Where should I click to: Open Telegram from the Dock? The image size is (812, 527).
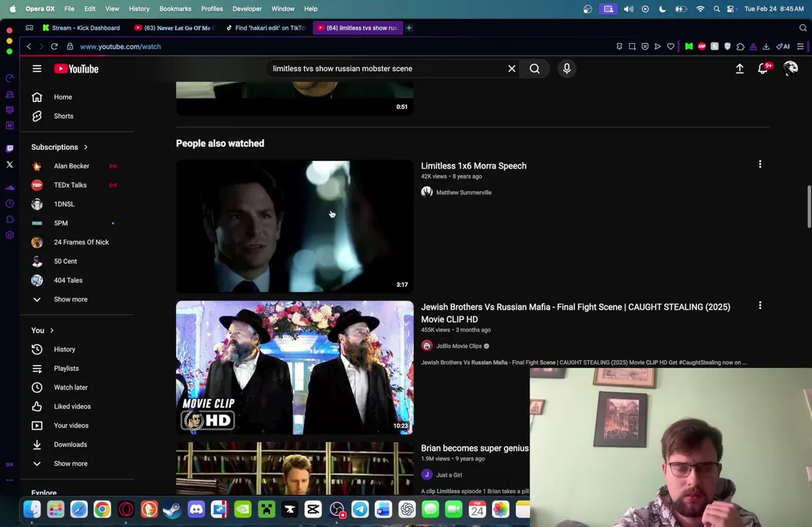click(360, 509)
